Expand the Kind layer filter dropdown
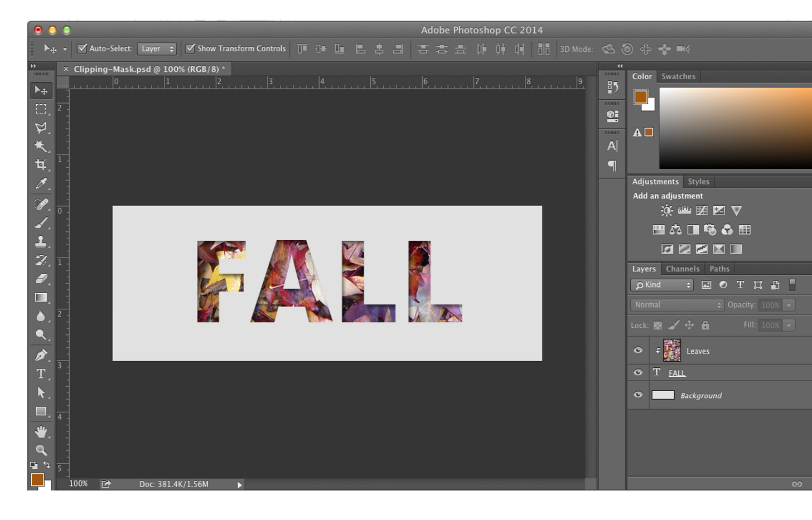The image size is (812, 520). [x=662, y=285]
